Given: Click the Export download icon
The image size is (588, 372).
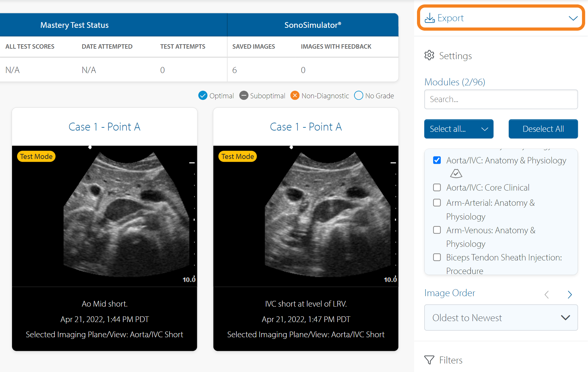Looking at the screenshot, I should (x=429, y=18).
